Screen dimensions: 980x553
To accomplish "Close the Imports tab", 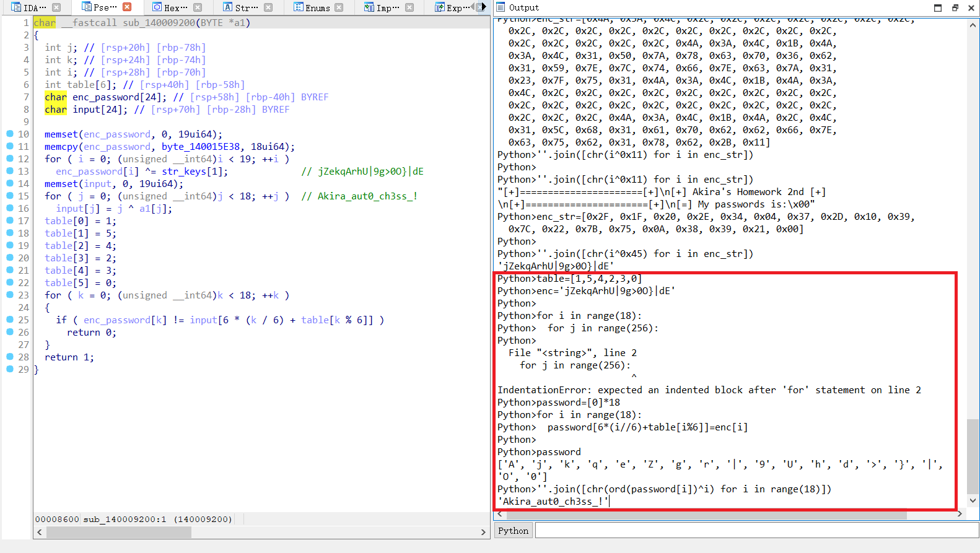I will coord(409,7).
